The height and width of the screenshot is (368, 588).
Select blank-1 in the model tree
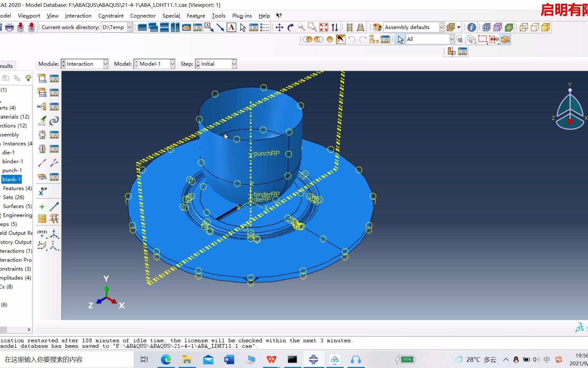click(x=11, y=179)
